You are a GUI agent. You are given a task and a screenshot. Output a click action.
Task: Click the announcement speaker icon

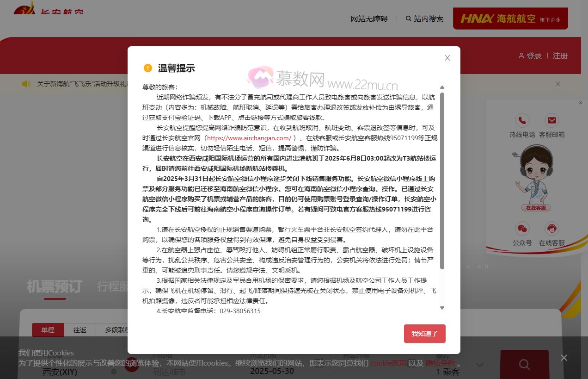(x=26, y=84)
